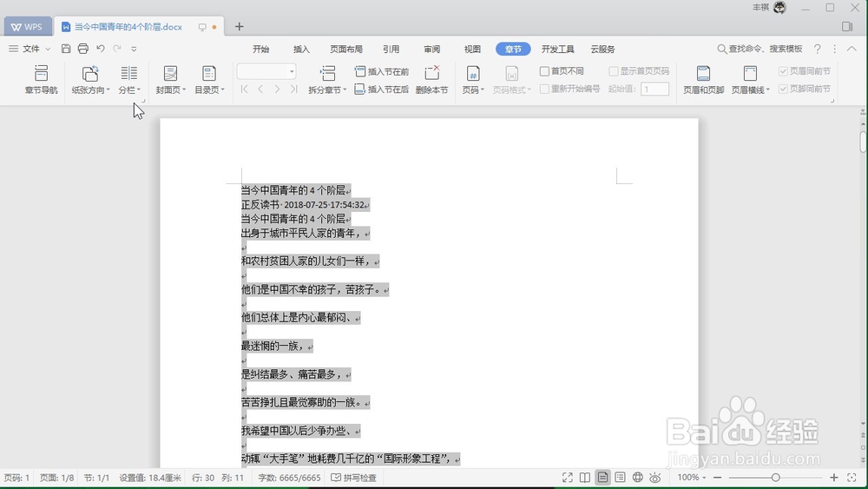The image size is (868, 489).
Task: Click the delete this section icon
Action: [431, 73]
